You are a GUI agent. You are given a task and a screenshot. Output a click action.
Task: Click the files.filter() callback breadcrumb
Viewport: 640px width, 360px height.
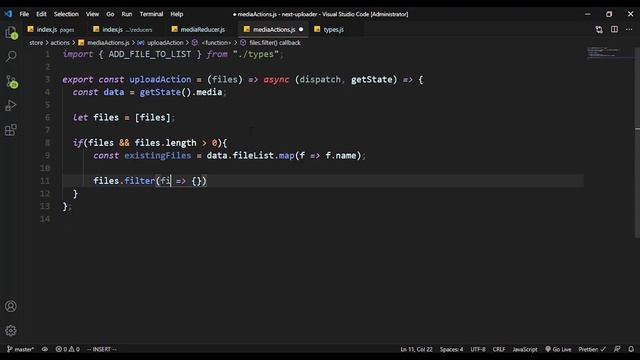(x=271, y=43)
